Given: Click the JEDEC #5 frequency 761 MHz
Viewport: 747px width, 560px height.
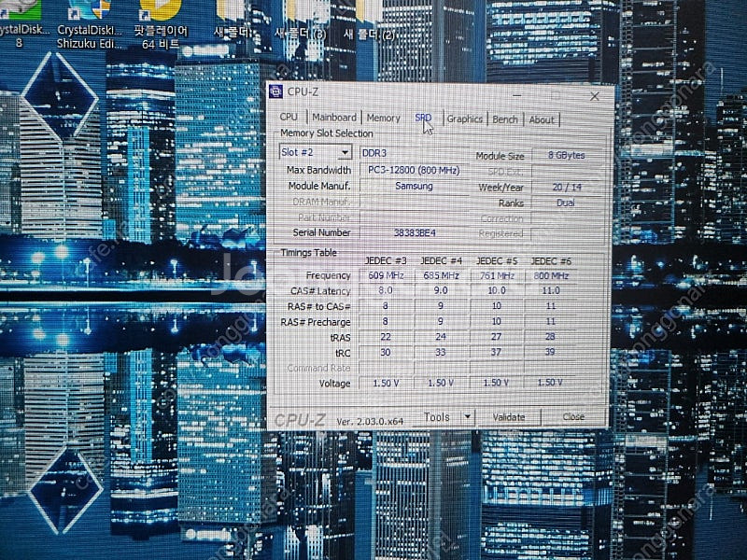Looking at the screenshot, I should coord(497,275).
